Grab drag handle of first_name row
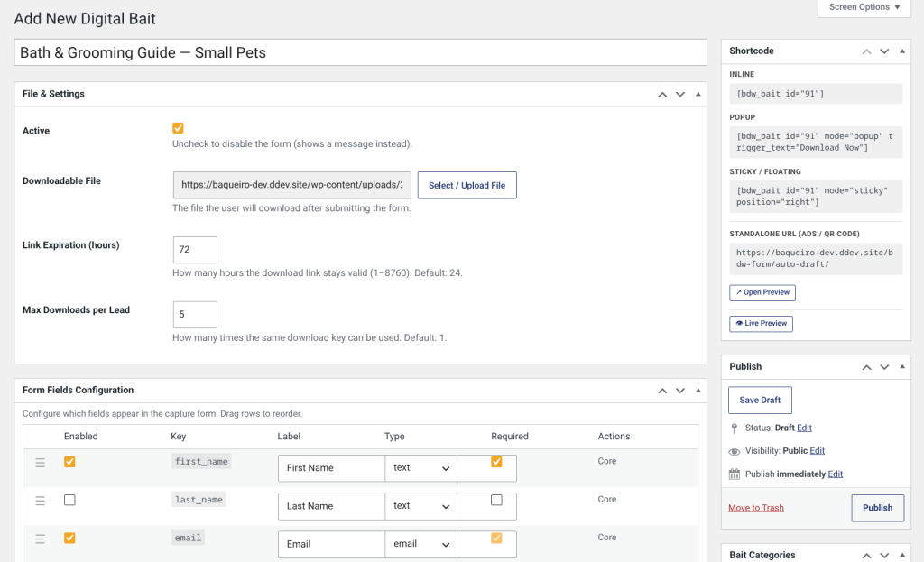Viewport: 924px width, 562px height. 40,463
